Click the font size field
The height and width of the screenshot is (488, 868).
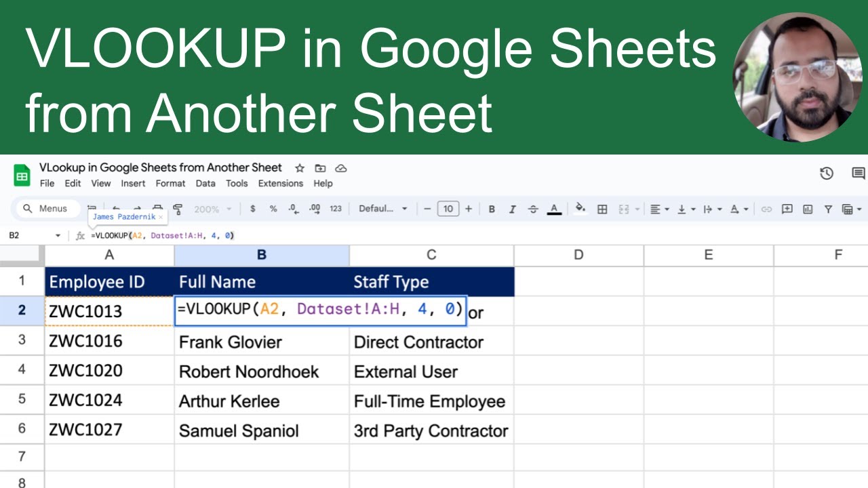point(448,209)
